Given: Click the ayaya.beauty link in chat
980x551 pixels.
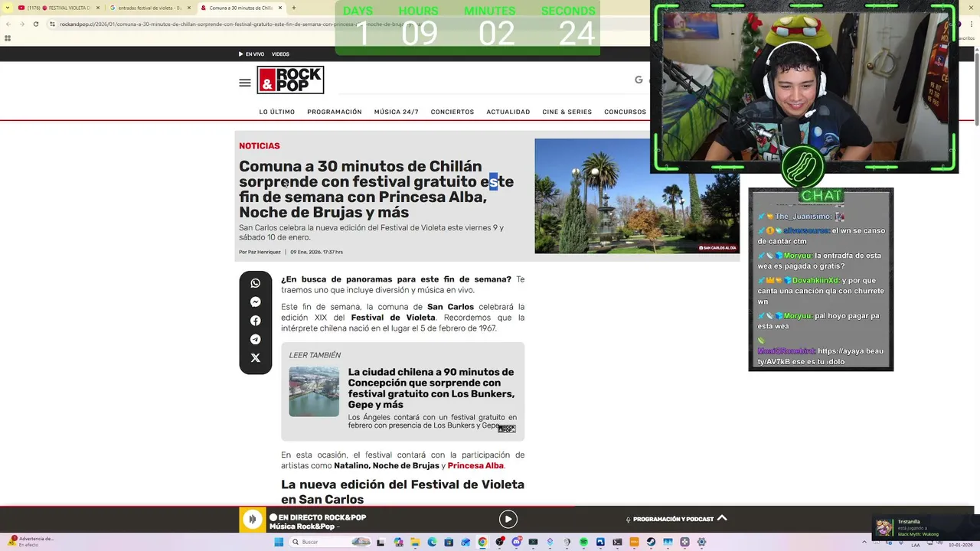Looking at the screenshot, I should (x=821, y=356).
